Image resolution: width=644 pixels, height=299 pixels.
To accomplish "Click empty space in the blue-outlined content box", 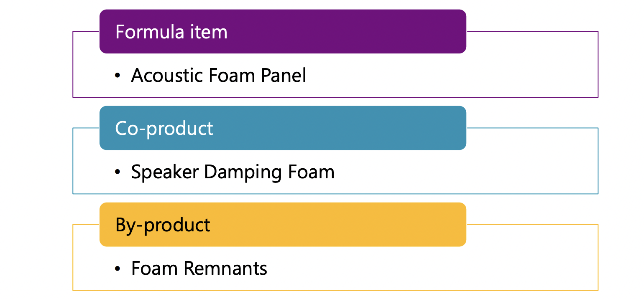I will point(460,173).
